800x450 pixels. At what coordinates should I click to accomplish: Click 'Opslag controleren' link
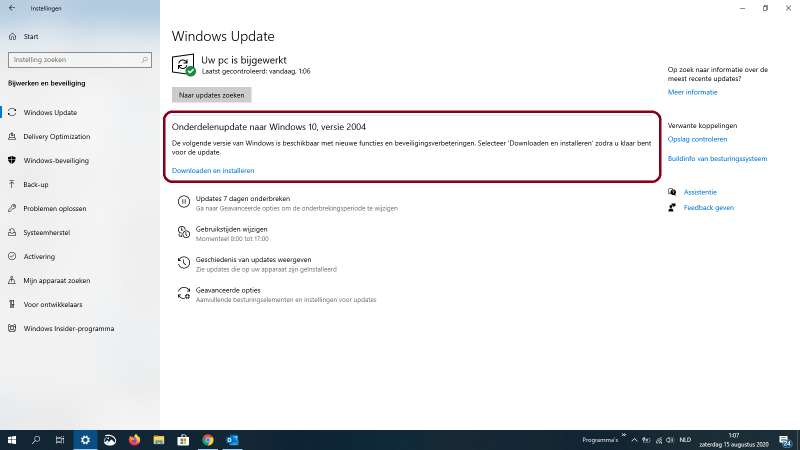[x=697, y=139]
